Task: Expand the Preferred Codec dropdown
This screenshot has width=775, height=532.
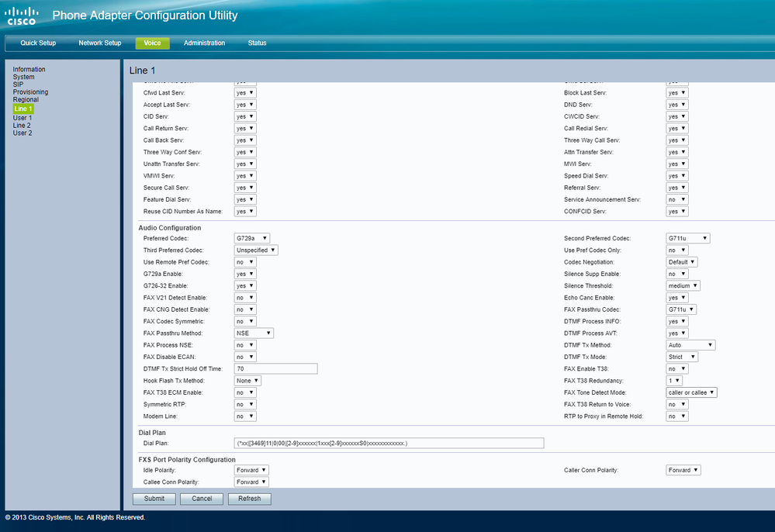Action: (252, 238)
